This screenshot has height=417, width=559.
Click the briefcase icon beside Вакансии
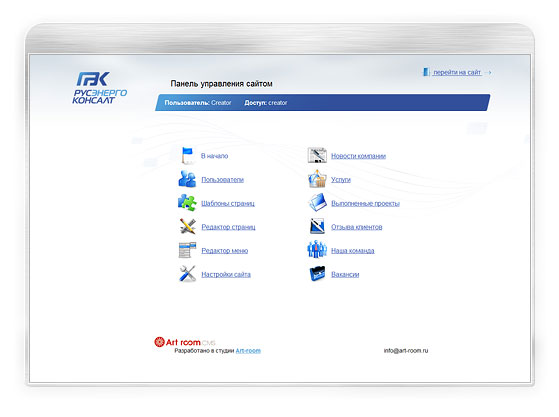click(317, 274)
